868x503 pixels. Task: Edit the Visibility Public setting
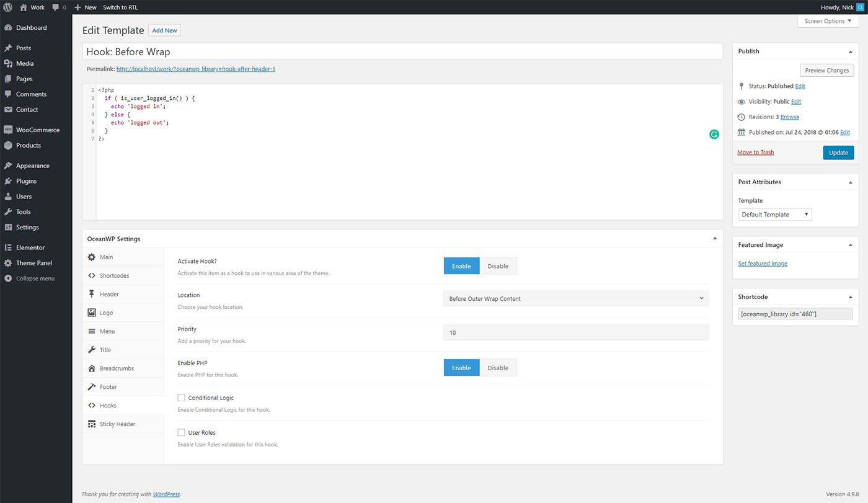(x=796, y=102)
